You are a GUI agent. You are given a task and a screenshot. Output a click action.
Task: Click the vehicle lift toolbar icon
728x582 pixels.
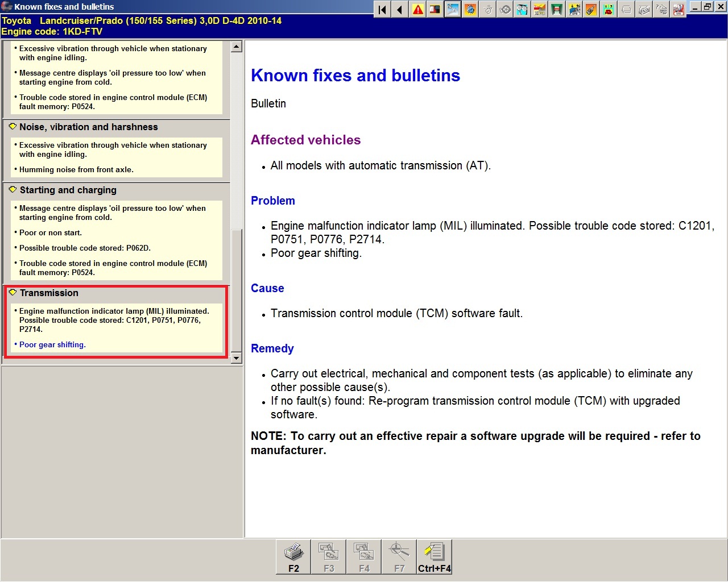tap(557, 10)
